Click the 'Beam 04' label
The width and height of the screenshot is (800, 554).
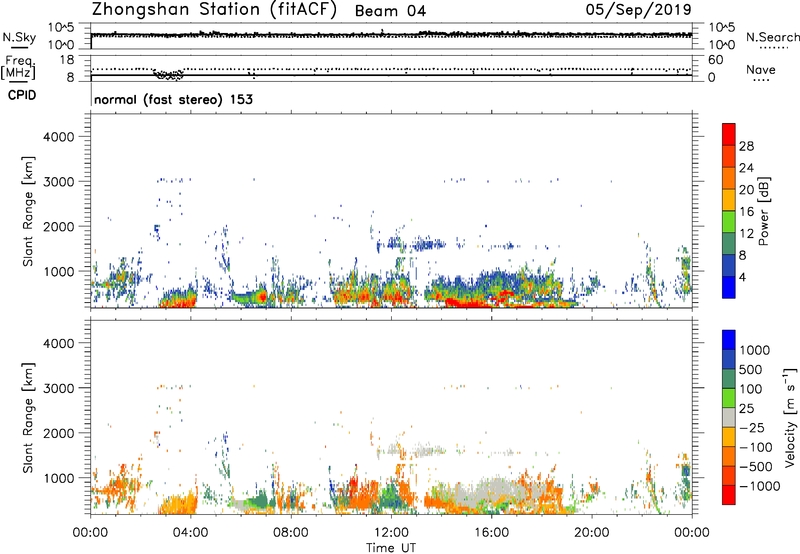coord(390,11)
